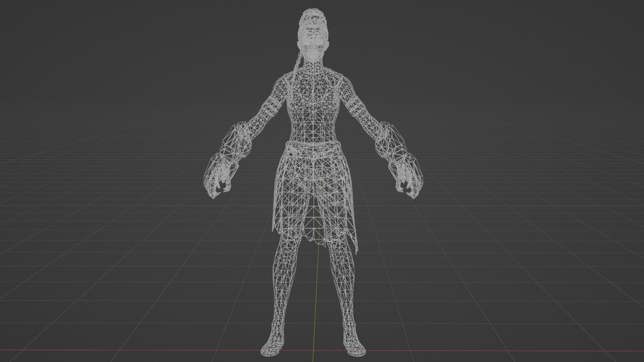Select the wireframe character's head mesh
The image size is (644, 362).
(x=313, y=36)
